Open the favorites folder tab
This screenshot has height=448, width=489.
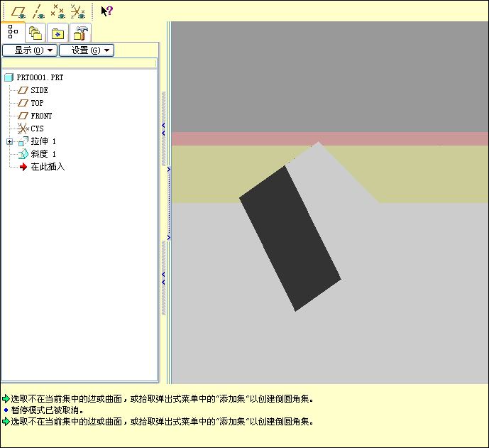point(57,33)
